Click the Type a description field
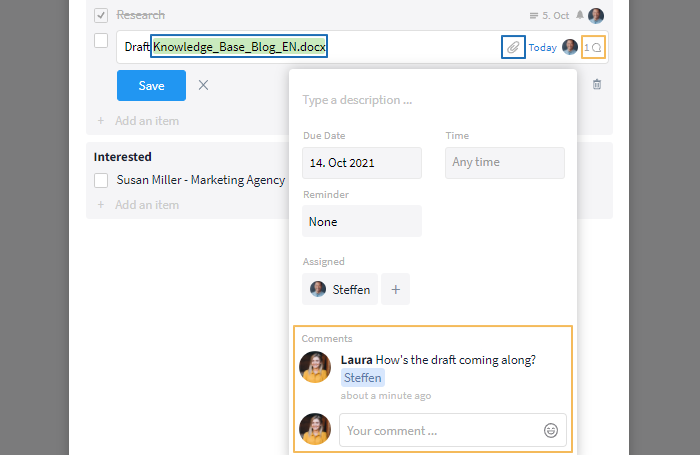Image resolution: width=700 pixels, height=455 pixels. pyautogui.click(x=430, y=100)
